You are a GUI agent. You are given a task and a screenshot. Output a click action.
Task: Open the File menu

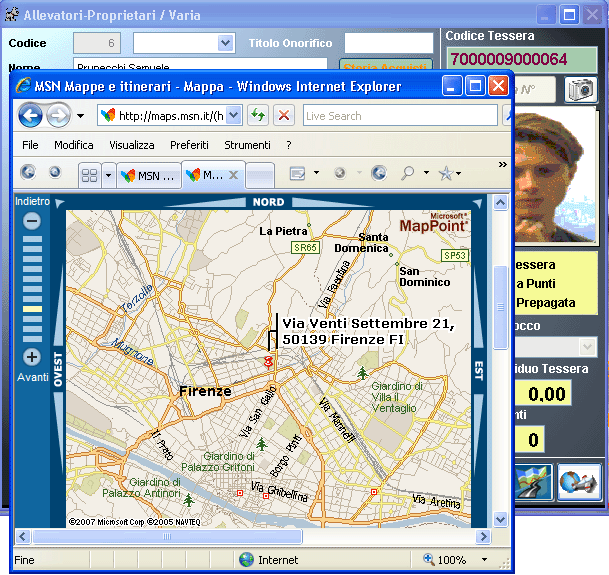[x=30, y=145]
